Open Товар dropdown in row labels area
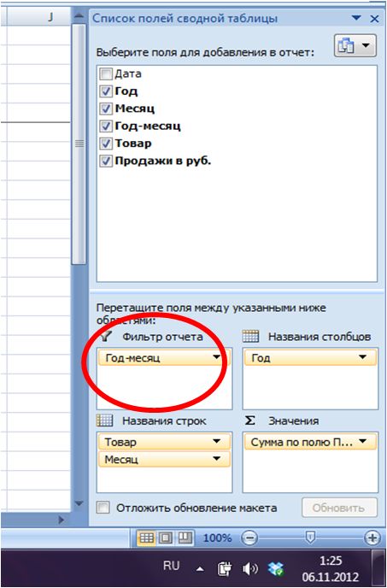 pyautogui.click(x=216, y=441)
